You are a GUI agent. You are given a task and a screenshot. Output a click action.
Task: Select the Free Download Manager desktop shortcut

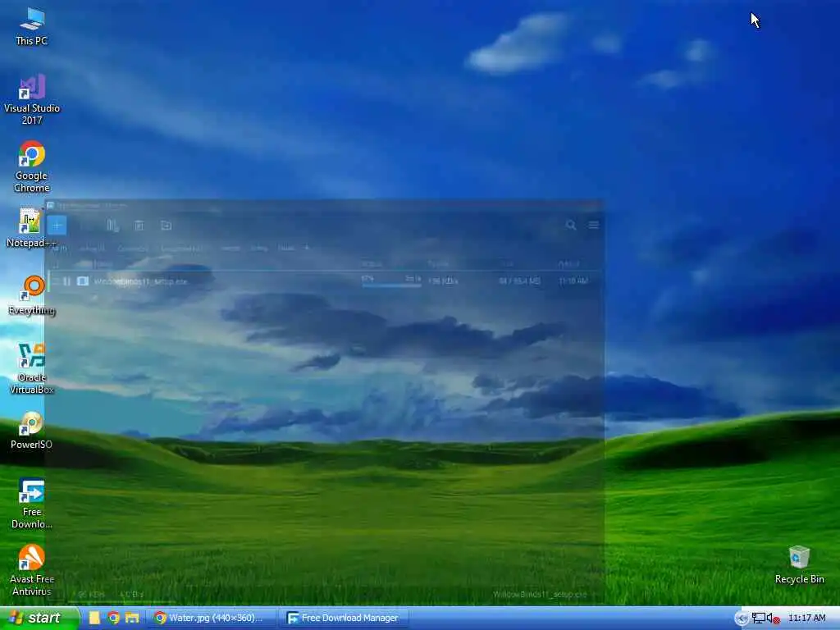point(32,504)
